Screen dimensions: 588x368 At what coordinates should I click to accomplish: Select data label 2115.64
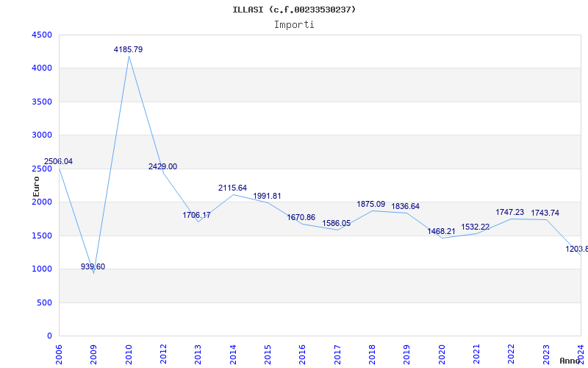point(232,188)
